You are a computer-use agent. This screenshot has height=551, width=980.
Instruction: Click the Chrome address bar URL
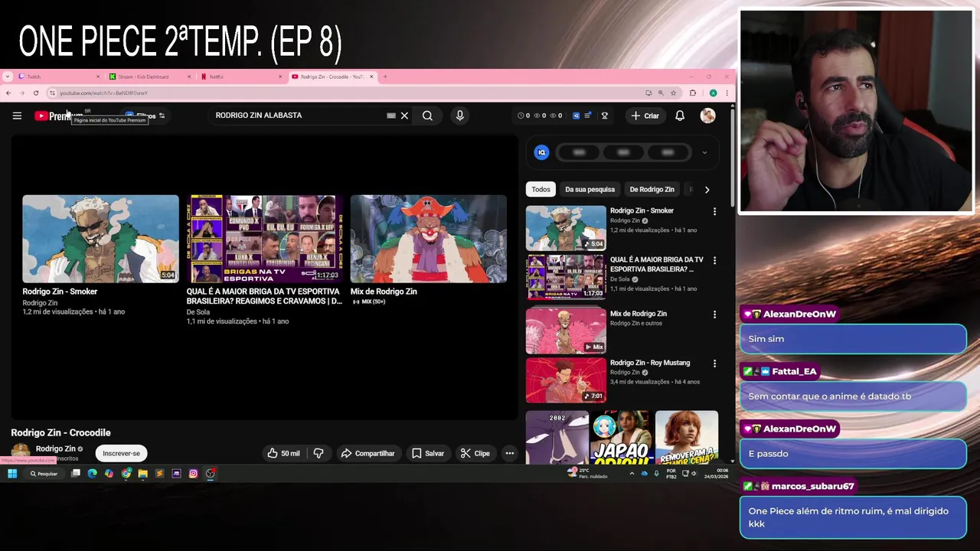(x=103, y=93)
